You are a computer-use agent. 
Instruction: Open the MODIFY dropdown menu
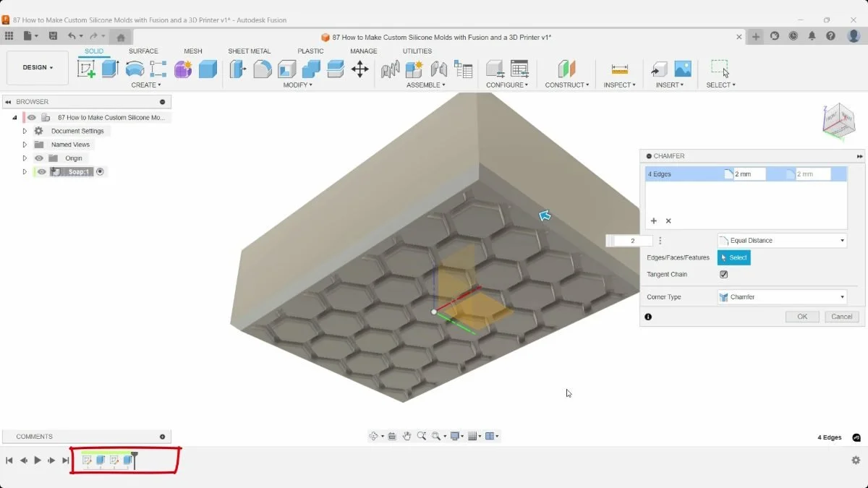click(298, 85)
